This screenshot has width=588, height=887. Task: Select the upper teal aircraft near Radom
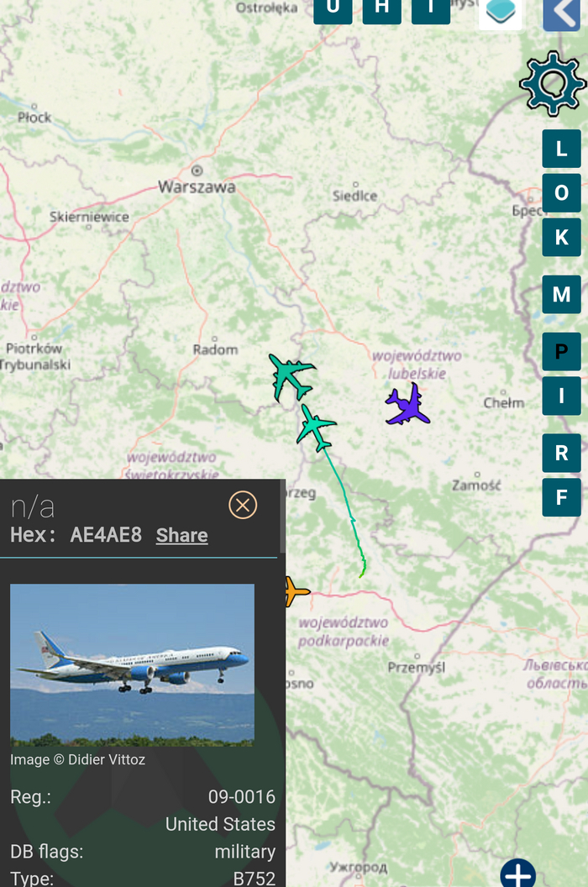click(x=291, y=377)
